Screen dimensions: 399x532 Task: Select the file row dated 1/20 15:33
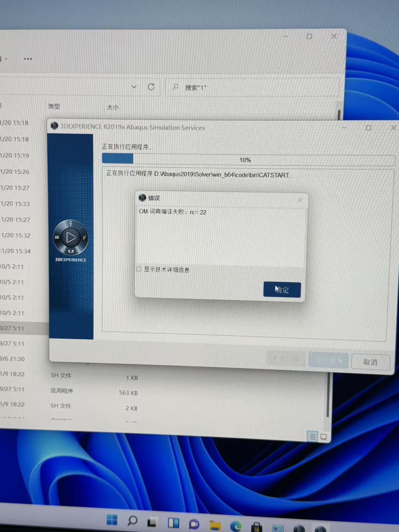15,204
